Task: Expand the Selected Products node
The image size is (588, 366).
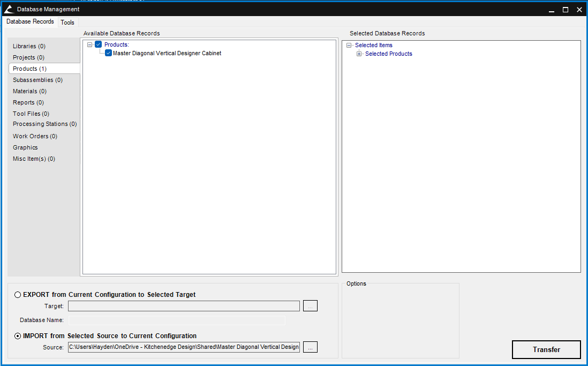Action: (359, 54)
